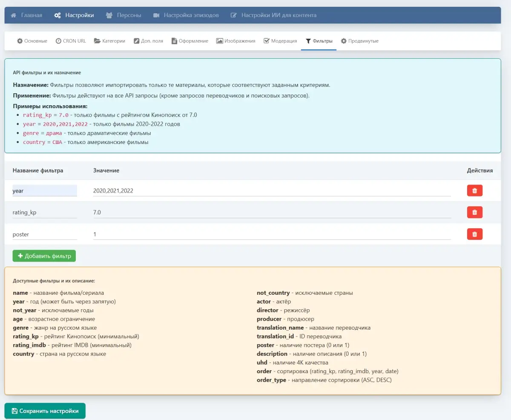The height and width of the screenshot is (420, 511).
Task: Click the Добавить фильтр button
Action: (x=44, y=256)
